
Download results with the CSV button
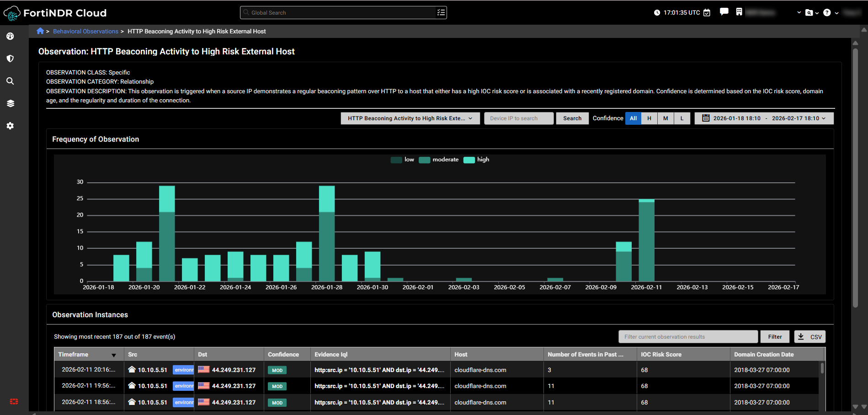point(809,337)
